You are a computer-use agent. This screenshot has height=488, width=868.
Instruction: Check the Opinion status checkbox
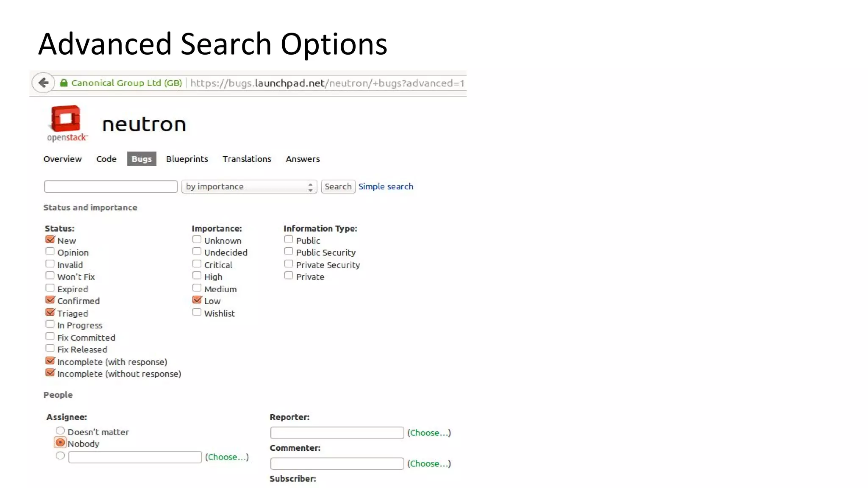50,251
